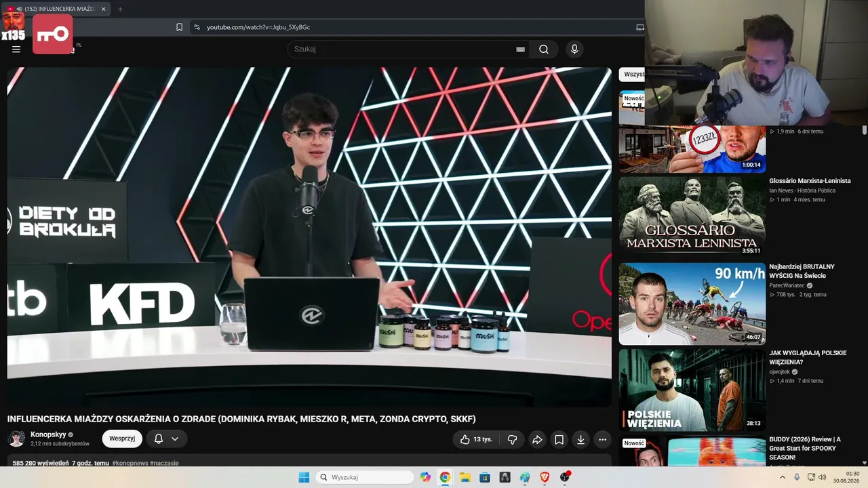Open the 90 km/h cycling race thumbnail
This screenshot has height=488, width=868.
[x=692, y=304]
